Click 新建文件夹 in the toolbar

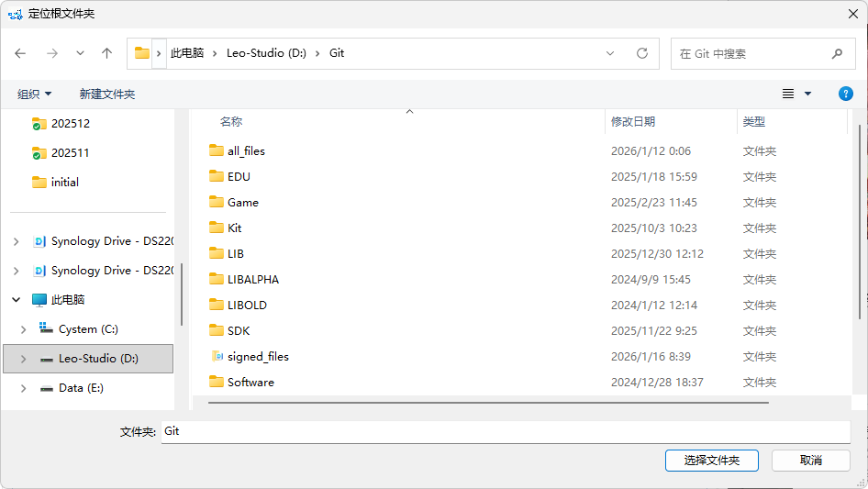(106, 94)
